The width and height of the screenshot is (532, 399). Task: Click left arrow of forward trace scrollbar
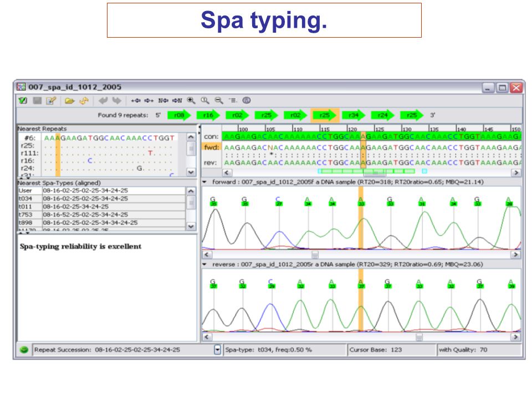click(x=207, y=254)
